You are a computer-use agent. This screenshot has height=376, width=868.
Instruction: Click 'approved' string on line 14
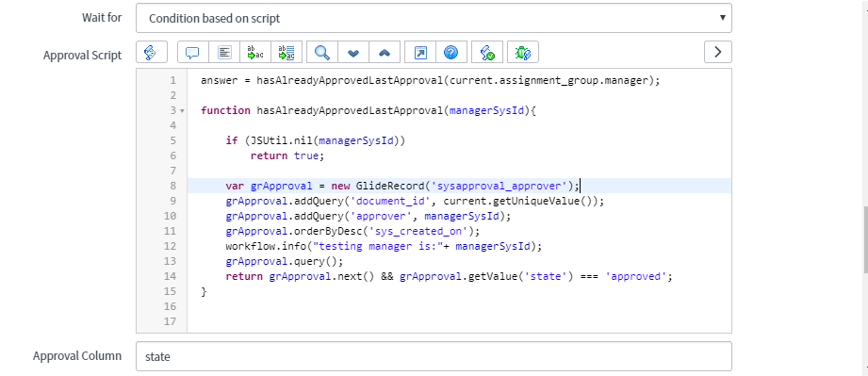coord(636,276)
